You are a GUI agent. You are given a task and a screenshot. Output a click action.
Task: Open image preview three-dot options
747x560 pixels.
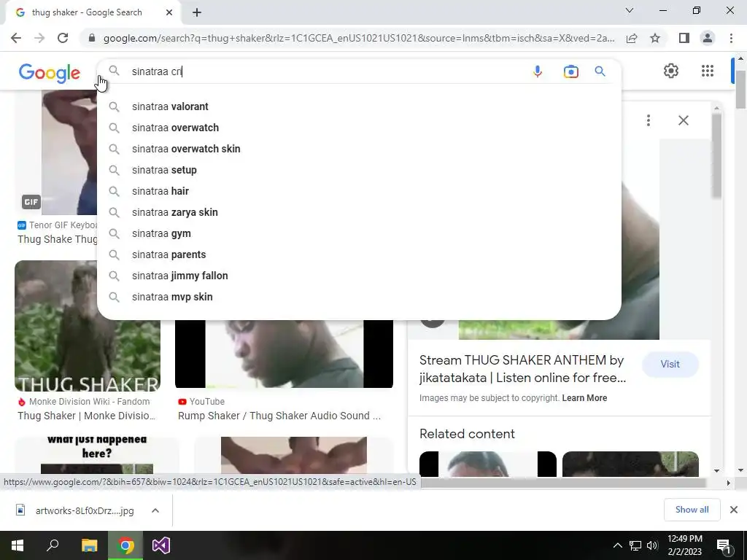649,120
